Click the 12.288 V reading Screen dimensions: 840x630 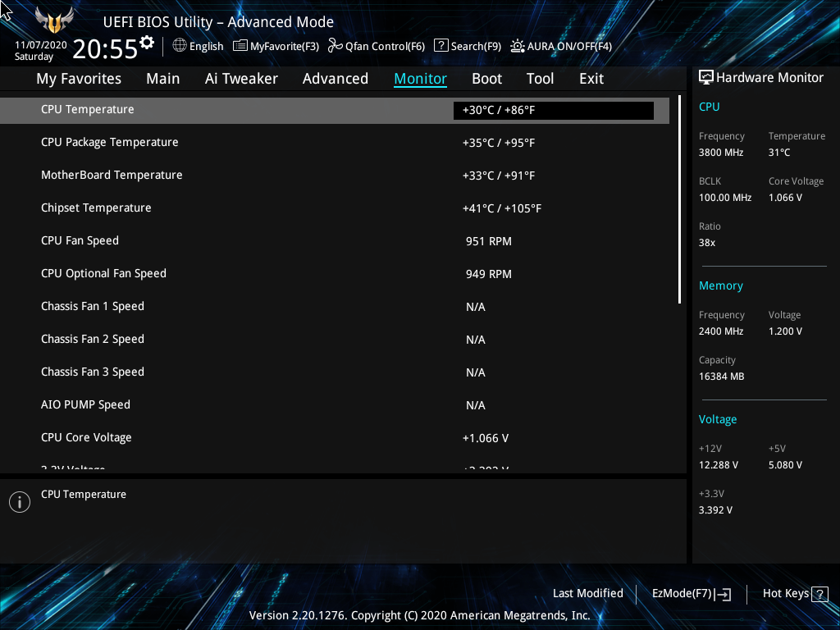click(x=719, y=465)
